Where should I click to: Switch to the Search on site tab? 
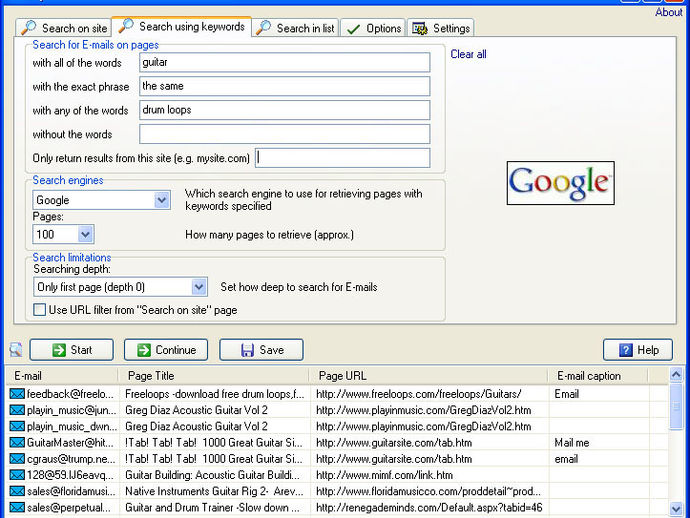click(x=63, y=28)
